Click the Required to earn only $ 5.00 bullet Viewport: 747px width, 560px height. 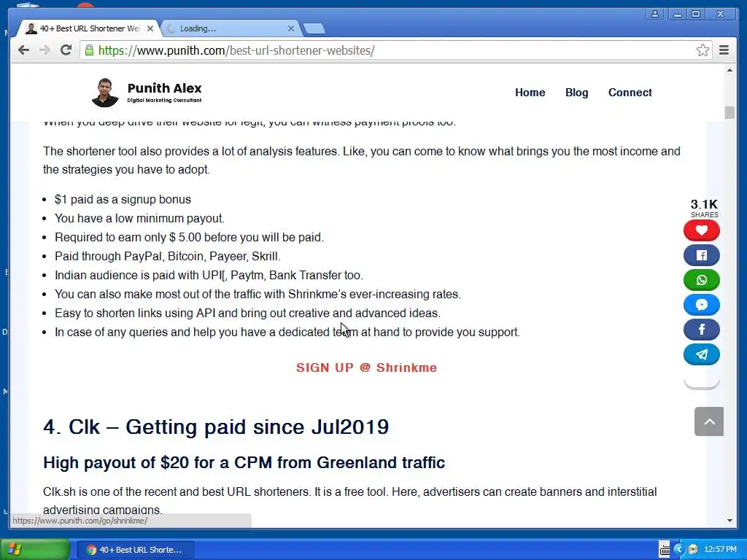click(189, 237)
